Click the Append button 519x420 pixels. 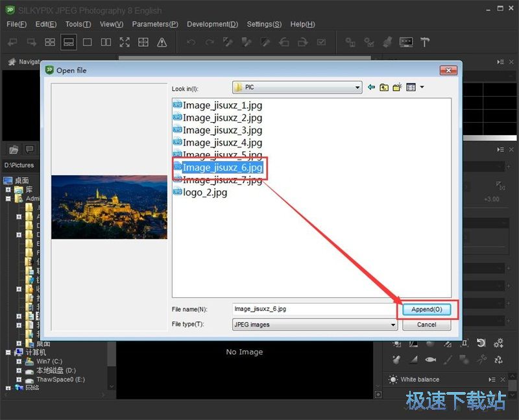pos(426,310)
